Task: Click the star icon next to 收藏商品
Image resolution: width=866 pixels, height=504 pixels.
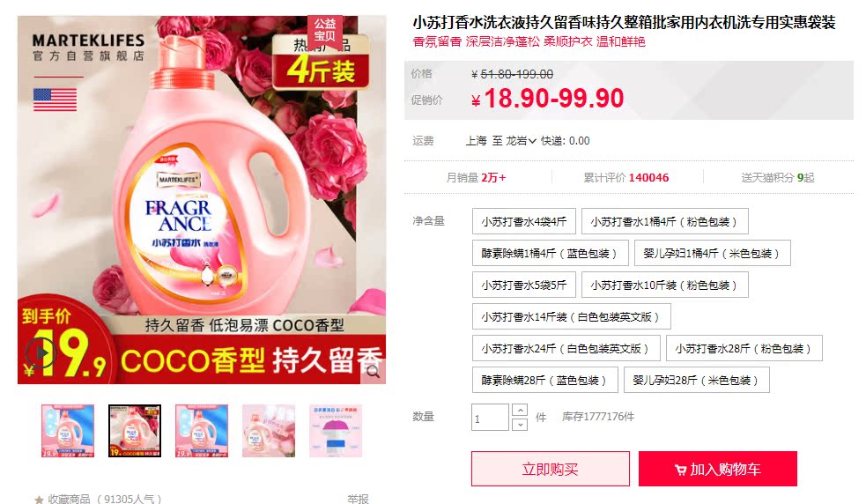Action: pos(39,500)
